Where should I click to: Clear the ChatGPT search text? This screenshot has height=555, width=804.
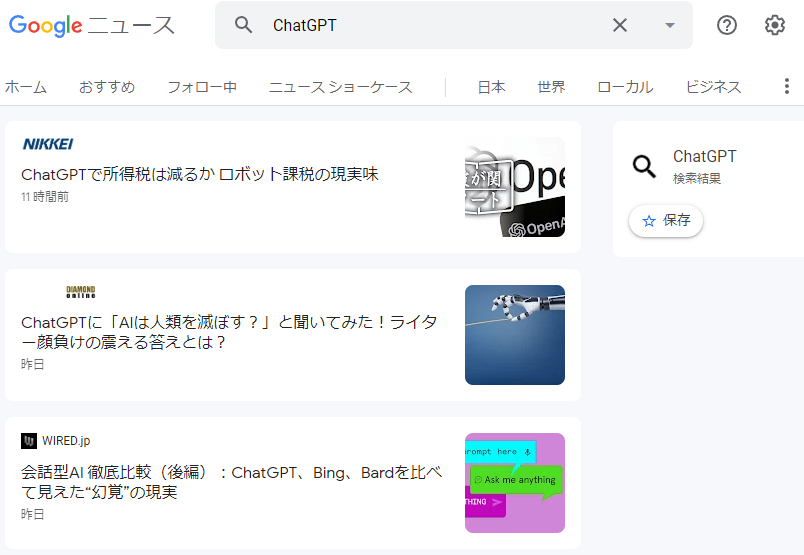(x=620, y=25)
